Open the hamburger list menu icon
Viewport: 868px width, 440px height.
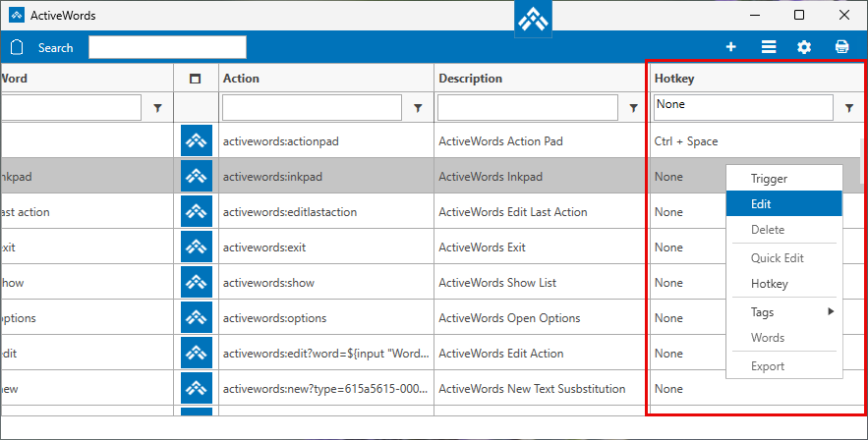point(769,47)
